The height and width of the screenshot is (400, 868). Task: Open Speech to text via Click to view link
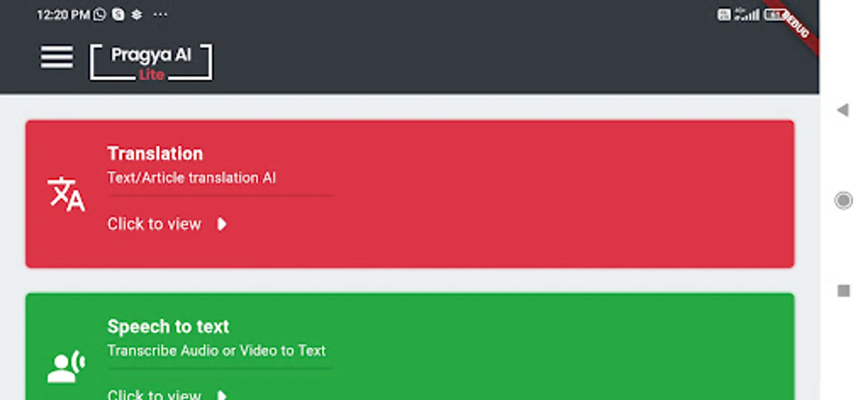point(154,394)
